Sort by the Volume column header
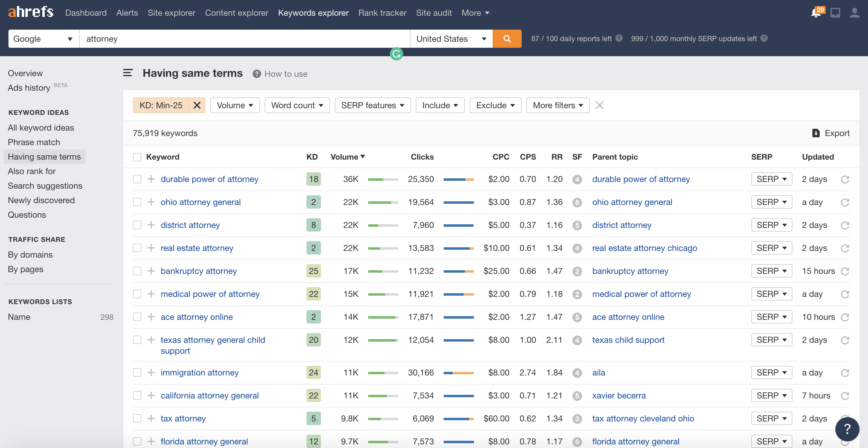Viewport: 868px width, 448px height. point(347,157)
